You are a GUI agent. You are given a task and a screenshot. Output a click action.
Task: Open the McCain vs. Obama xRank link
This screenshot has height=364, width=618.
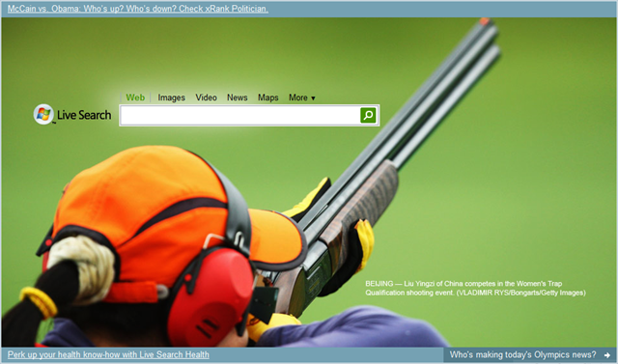click(138, 9)
